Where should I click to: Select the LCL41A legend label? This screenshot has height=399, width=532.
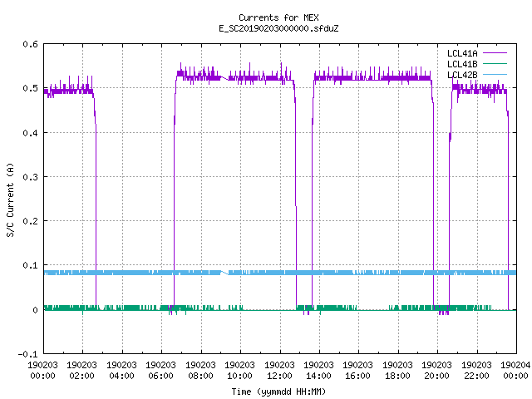pos(462,53)
